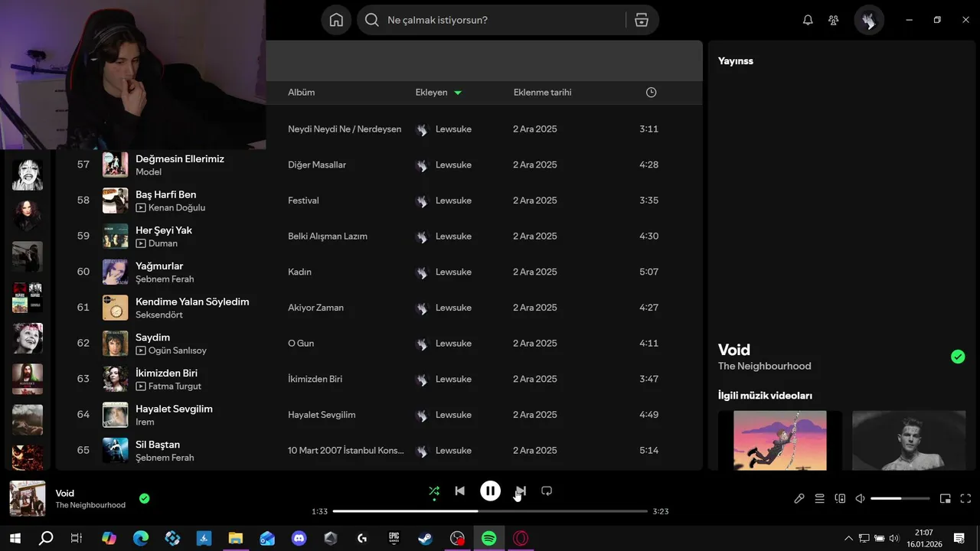Skip to previous track
The width and height of the screenshot is (980, 551).
[459, 491]
